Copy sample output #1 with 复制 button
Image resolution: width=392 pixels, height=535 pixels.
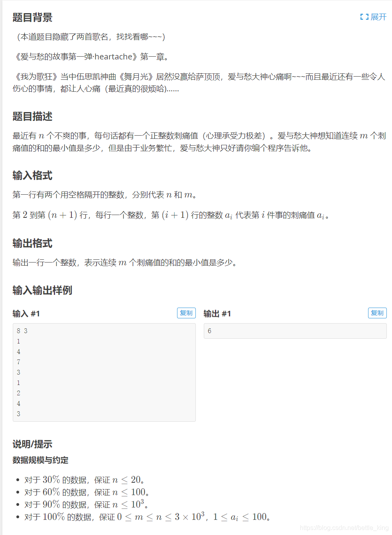point(377,313)
